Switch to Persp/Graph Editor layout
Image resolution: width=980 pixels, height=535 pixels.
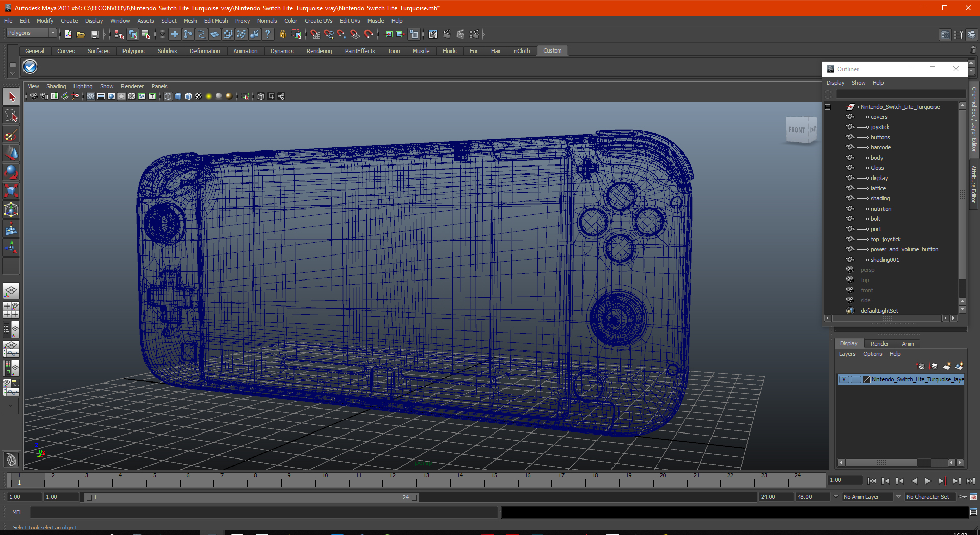click(x=11, y=349)
